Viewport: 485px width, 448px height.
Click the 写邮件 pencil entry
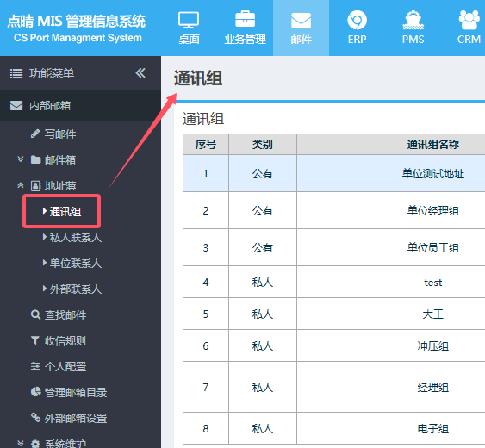point(53,134)
